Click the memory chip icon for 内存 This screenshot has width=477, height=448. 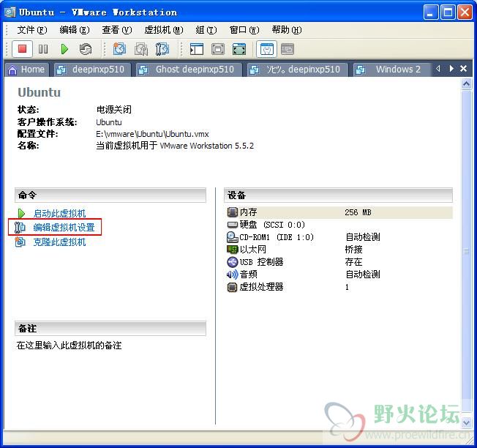click(233, 212)
